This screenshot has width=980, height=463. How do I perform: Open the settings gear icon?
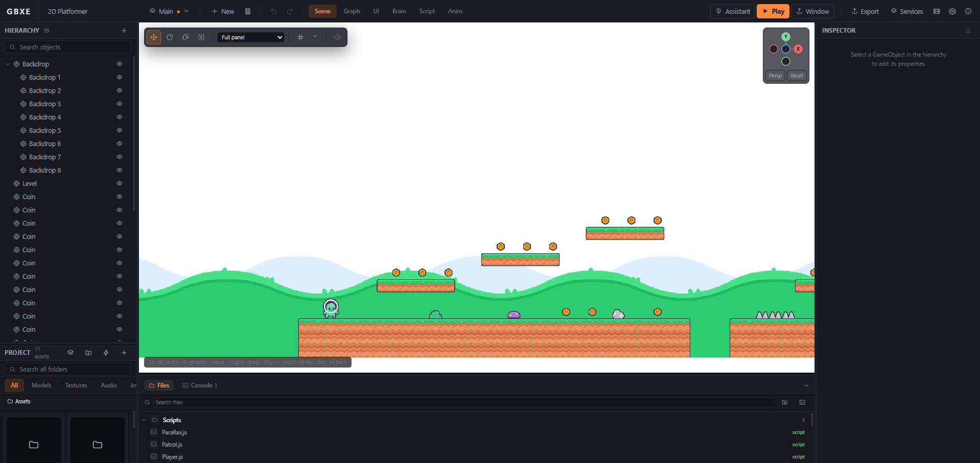tap(952, 11)
